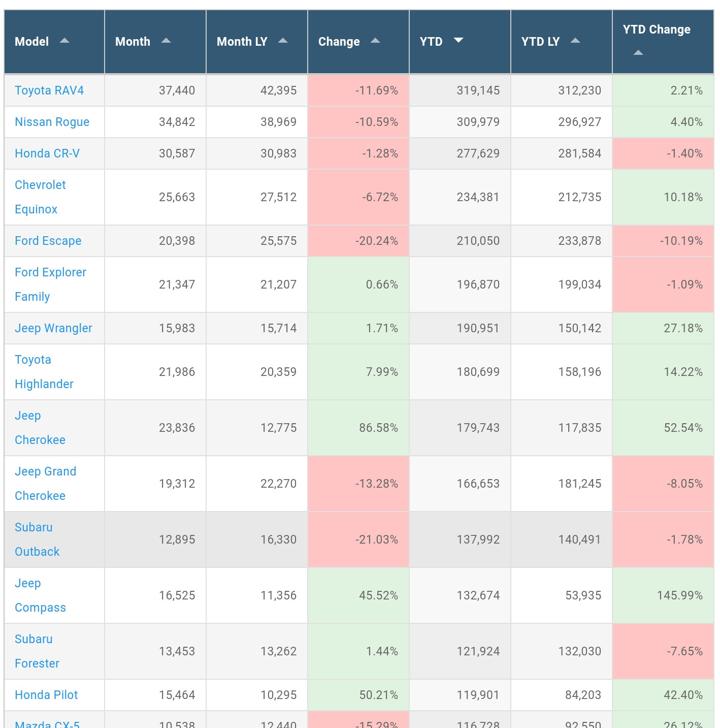Click the YTD LY sort arrow

coord(575,41)
